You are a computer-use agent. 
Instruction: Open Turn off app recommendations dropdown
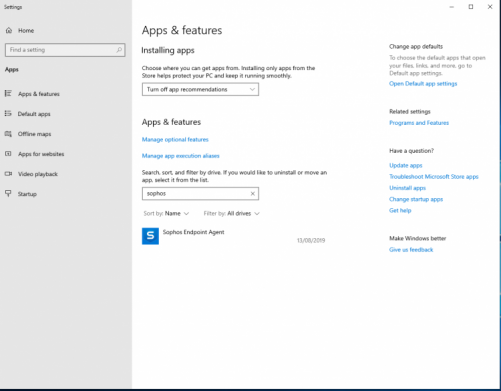200,89
